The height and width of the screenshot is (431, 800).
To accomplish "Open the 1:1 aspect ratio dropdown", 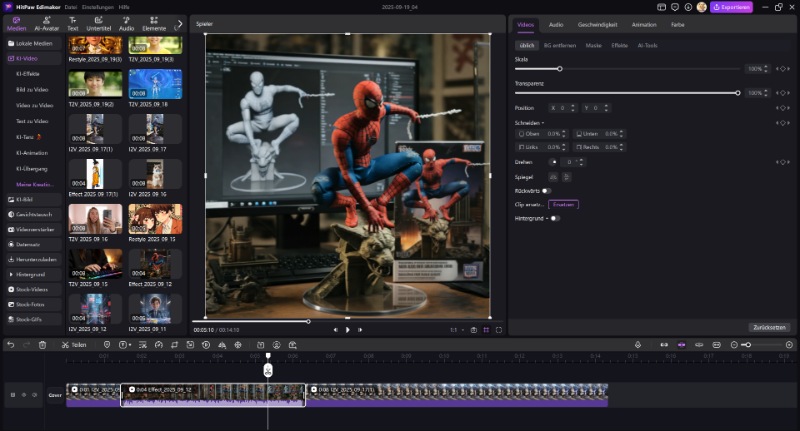I will point(457,330).
